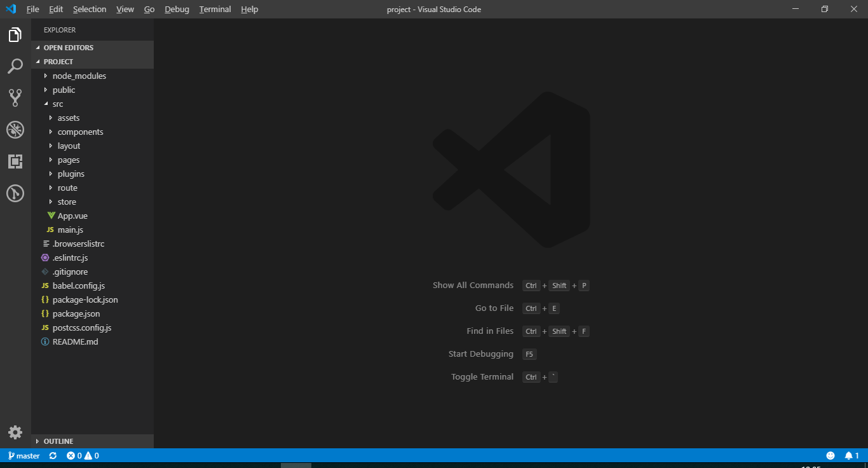Click the Toggle Terminal label
868x468 pixels.
click(482, 377)
